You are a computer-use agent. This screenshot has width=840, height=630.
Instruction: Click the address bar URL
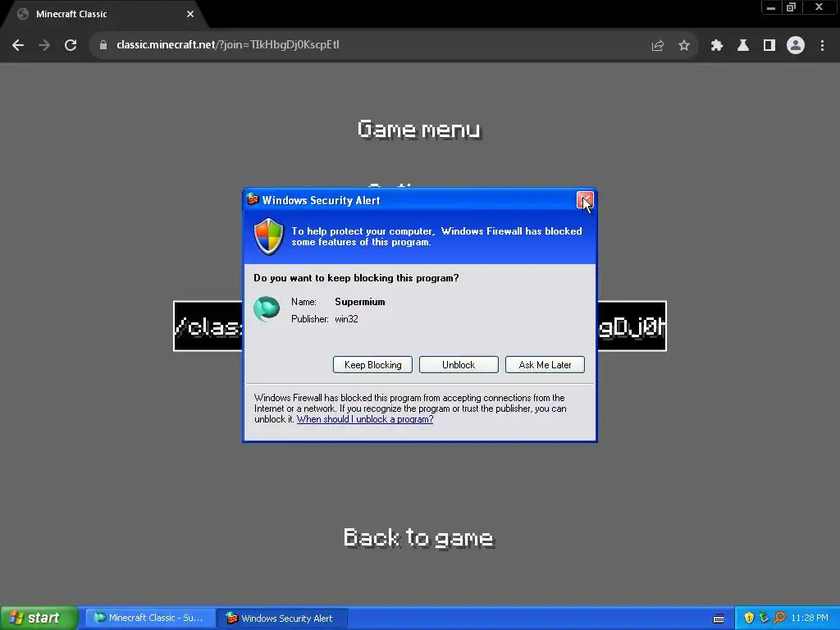pos(228,45)
